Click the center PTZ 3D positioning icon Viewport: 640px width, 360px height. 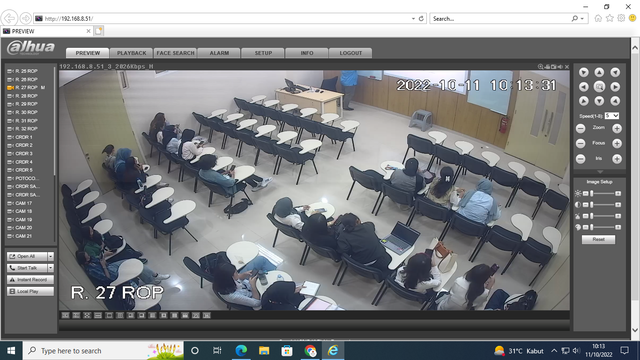(599, 87)
